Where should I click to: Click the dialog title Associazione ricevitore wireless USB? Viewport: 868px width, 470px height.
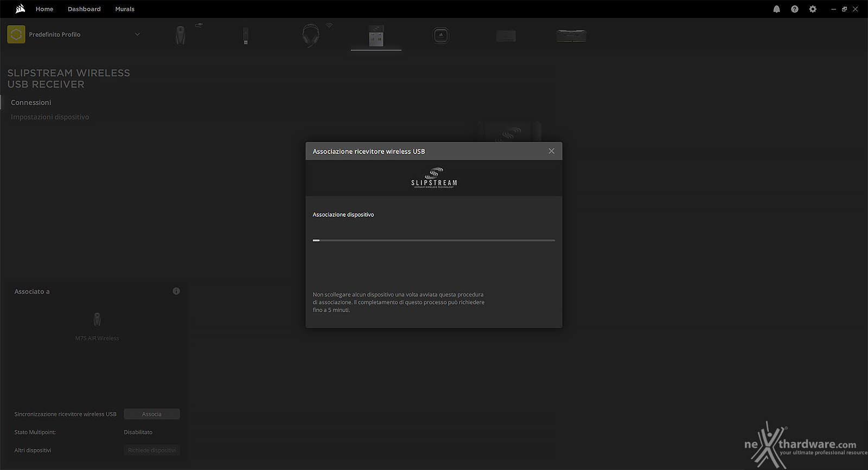369,151
